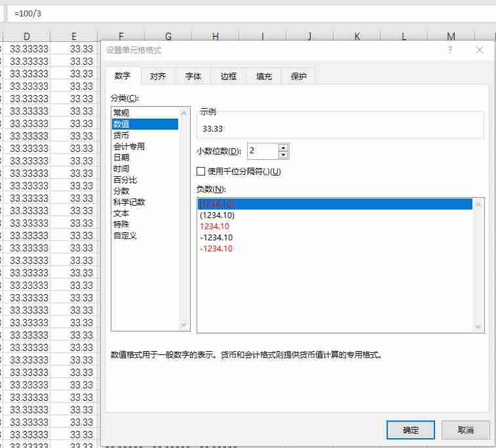Open the 填充 tab
The image size is (496, 448).
(x=263, y=76)
